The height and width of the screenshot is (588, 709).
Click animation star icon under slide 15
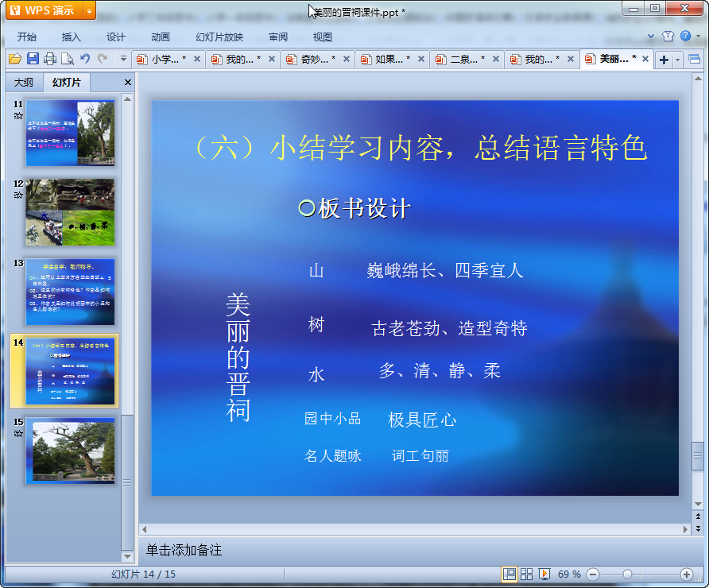tap(18, 434)
